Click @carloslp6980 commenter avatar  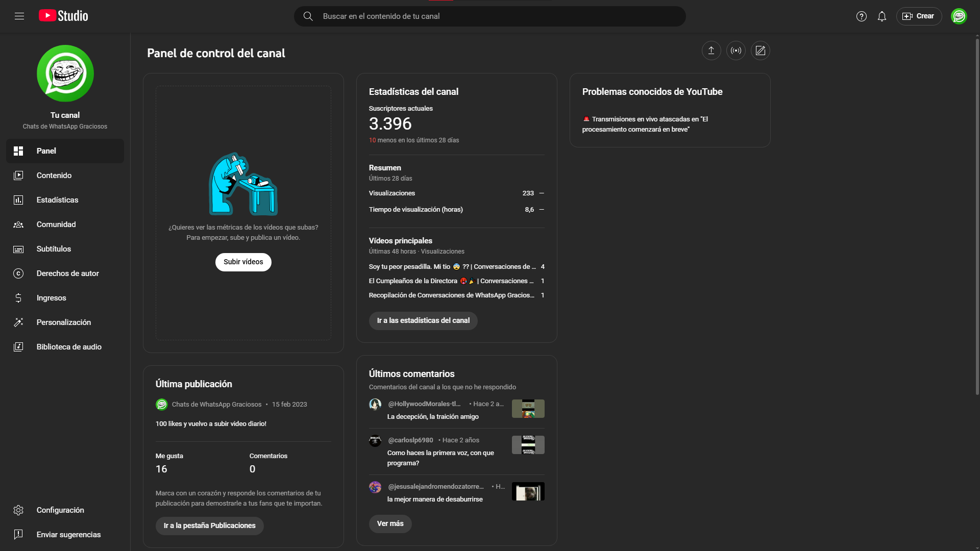(x=375, y=441)
